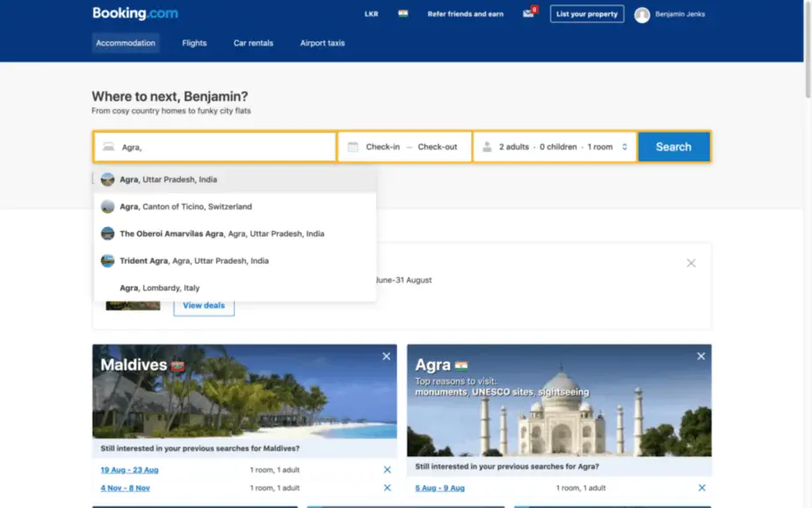Open the Maldives destination photo
This screenshot has height=508, width=812.
pos(244,391)
